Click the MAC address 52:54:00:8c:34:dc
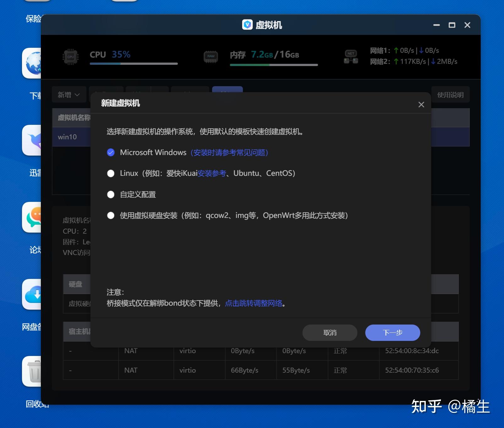504x428 pixels. [x=412, y=351]
